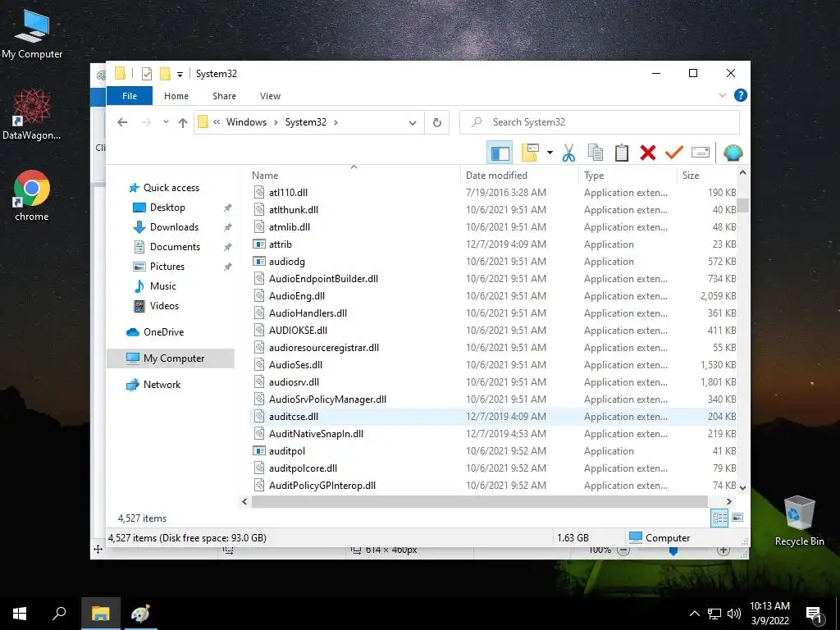Image resolution: width=840 pixels, height=630 pixels.
Task: Open the File menu tab
Action: [130, 96]
